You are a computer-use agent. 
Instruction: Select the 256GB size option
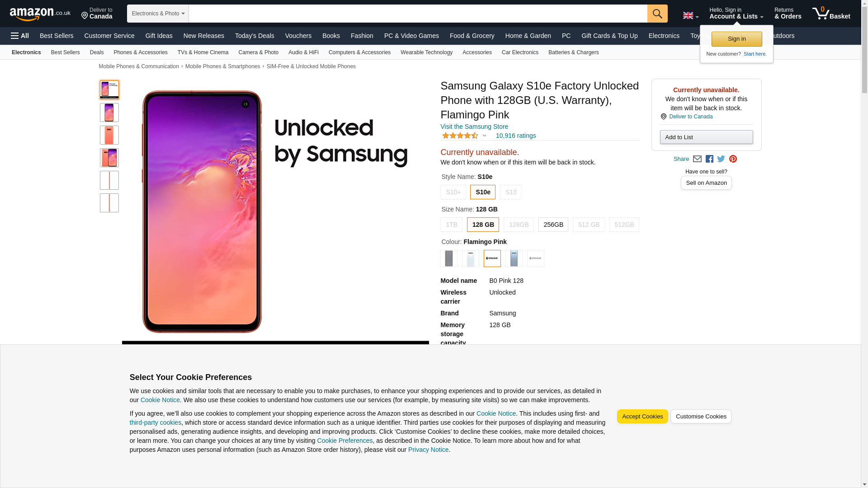point(553,225)
